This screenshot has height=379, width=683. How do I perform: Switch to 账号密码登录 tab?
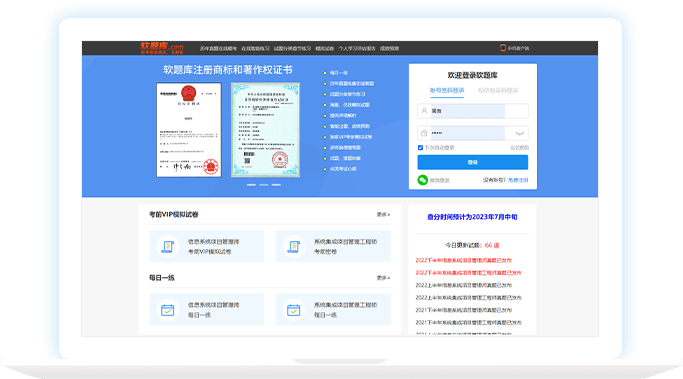tap(447, 90)
